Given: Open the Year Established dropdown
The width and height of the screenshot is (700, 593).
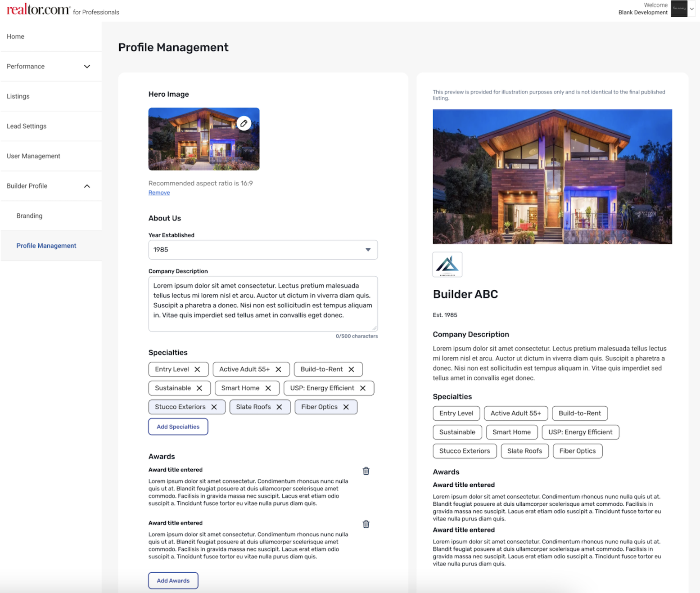Looking at the screenshot, I should point(263,250).
